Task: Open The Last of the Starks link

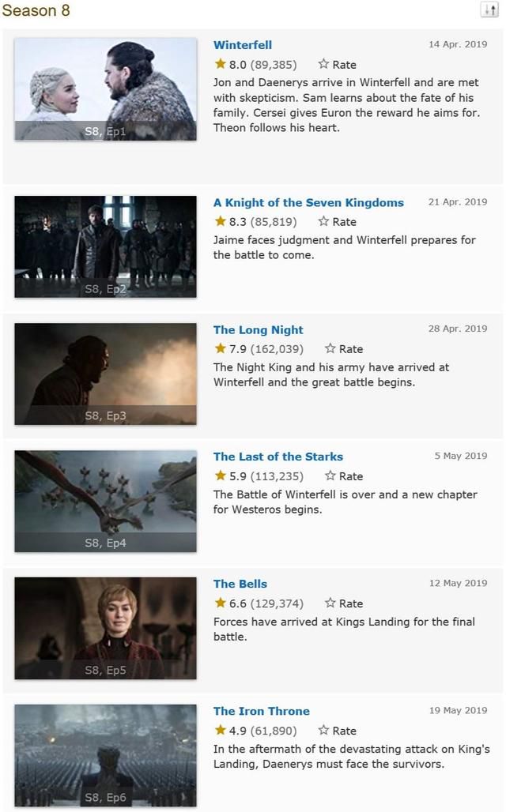Action: coord(278,457)
